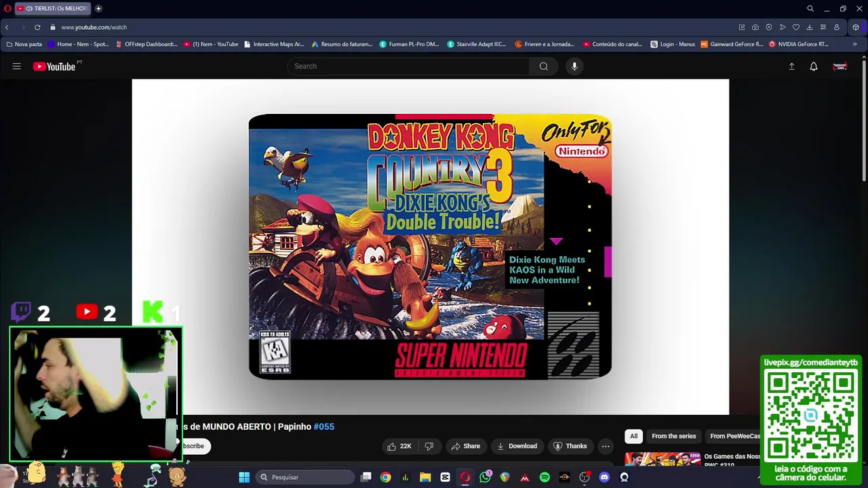Select From the series chip
The height and width of the screenshot is (488, 868).
pos(673,436)
